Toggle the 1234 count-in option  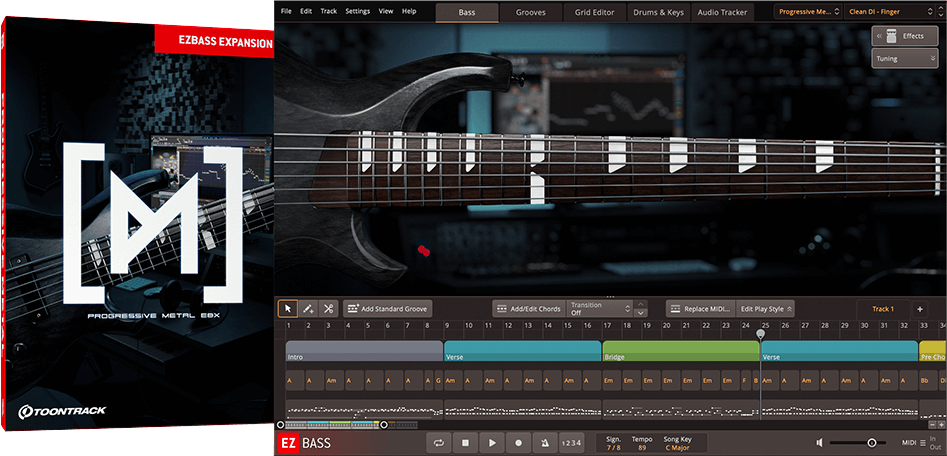(x=570, y=442)
